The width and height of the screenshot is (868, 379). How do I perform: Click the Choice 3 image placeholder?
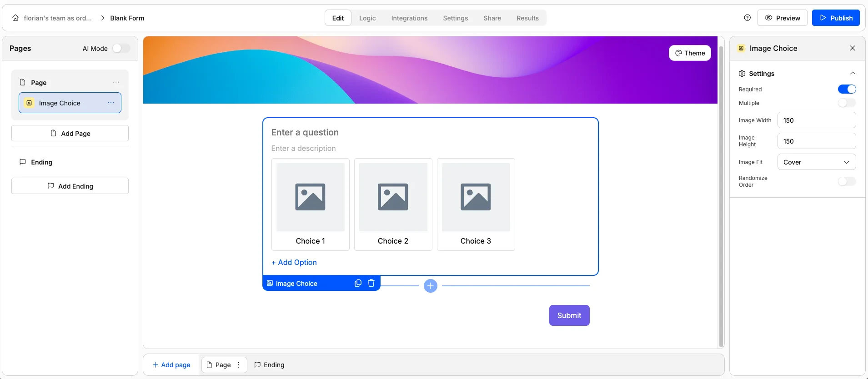point(476,197)
